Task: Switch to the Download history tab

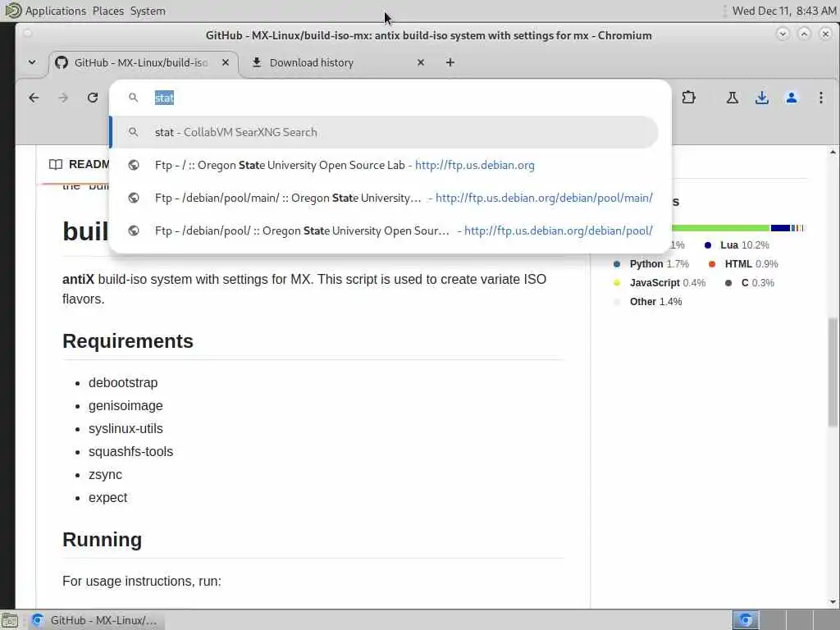Action: click(x=339, y=62)
